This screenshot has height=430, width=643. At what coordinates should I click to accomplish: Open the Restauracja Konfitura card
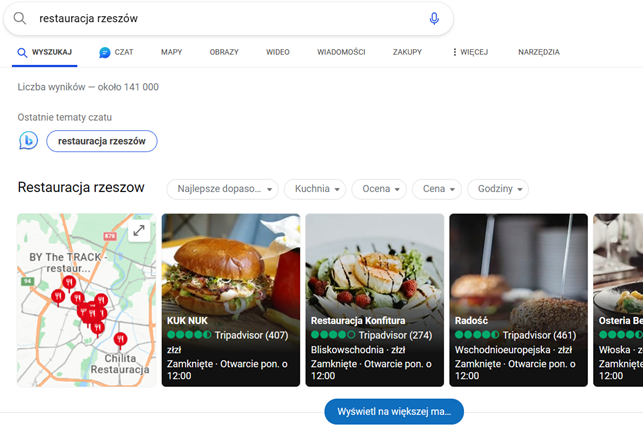point(374,300)
